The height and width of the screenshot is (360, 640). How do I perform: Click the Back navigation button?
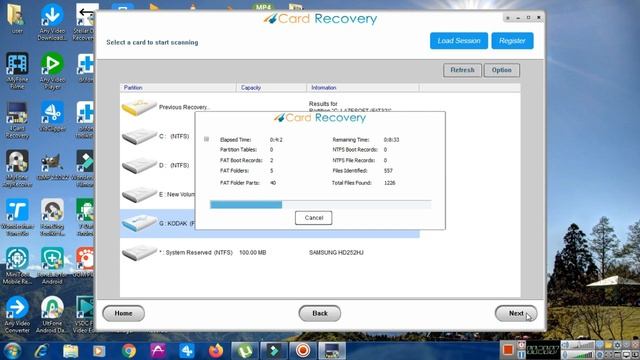[320, 313]
